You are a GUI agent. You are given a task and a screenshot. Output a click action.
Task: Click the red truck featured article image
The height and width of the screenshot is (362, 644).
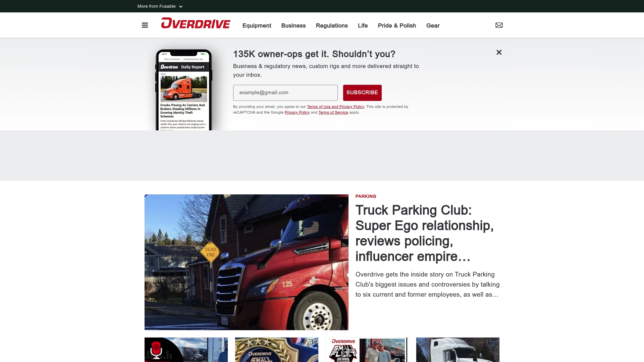tap(247, 262)
